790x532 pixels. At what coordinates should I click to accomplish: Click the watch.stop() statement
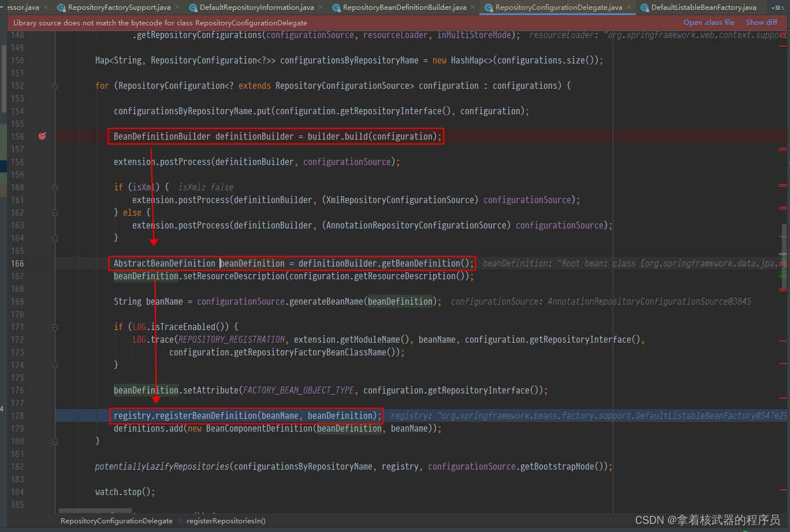point(125,492)
